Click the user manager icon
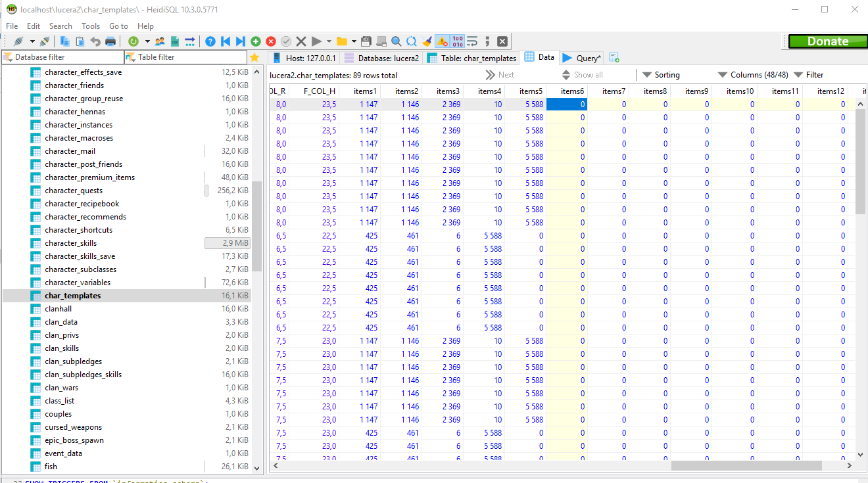This screenshot has width=868, height=483. (160, 41)
